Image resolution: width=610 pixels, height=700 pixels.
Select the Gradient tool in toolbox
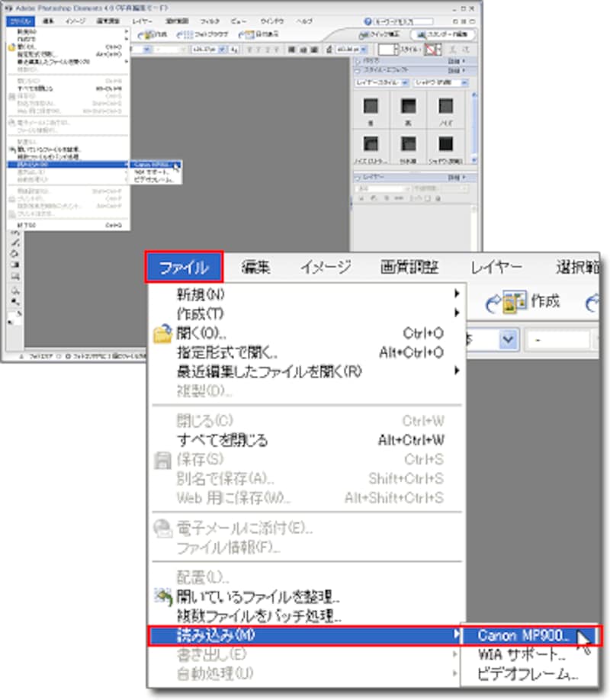tap(14, 265)
